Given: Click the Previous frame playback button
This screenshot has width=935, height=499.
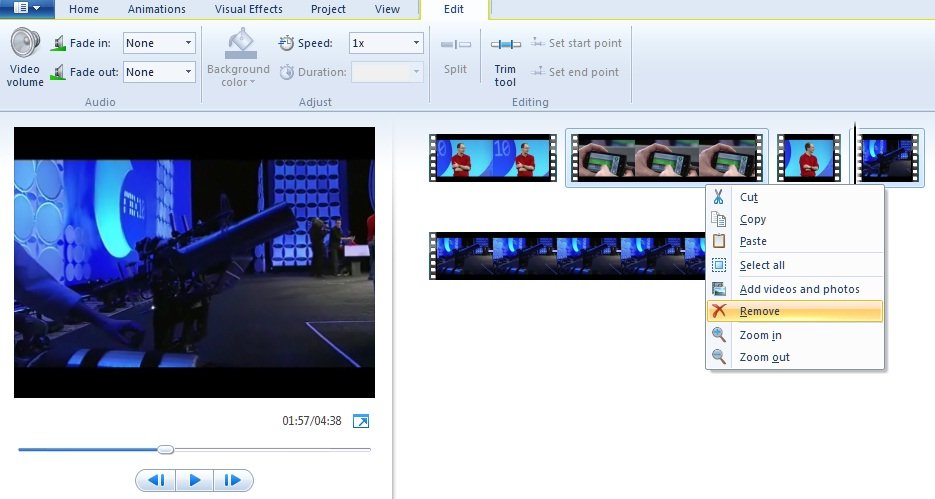Looking at the screenshot, I should click(x=156, y=480).
